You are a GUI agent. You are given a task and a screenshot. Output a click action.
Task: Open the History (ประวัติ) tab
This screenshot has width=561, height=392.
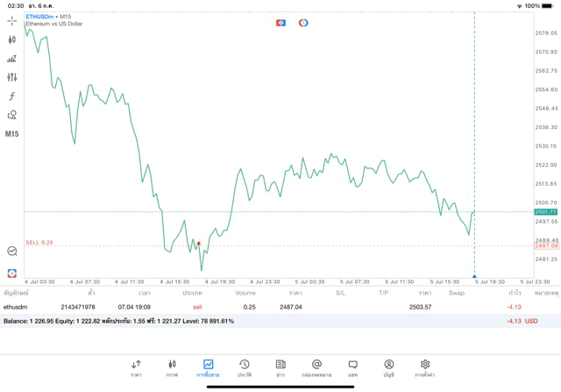244,367
